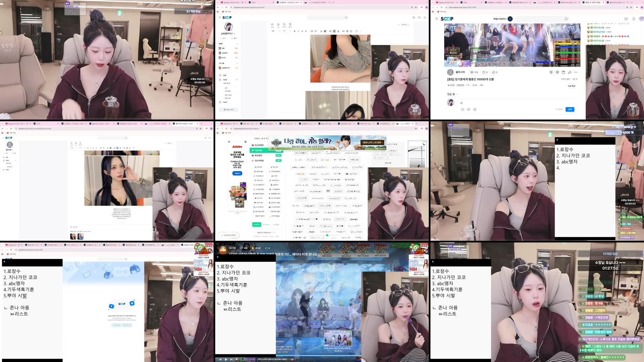644x362 pixels.
Task: Click the blue 등록 comment submit button
Action: [x=570, y=109]
